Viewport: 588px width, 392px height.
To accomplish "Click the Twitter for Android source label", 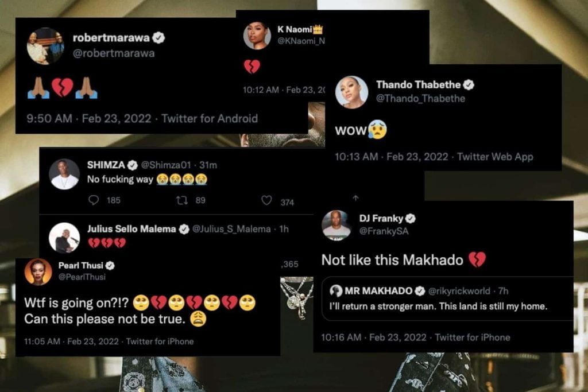I will 210,119.
